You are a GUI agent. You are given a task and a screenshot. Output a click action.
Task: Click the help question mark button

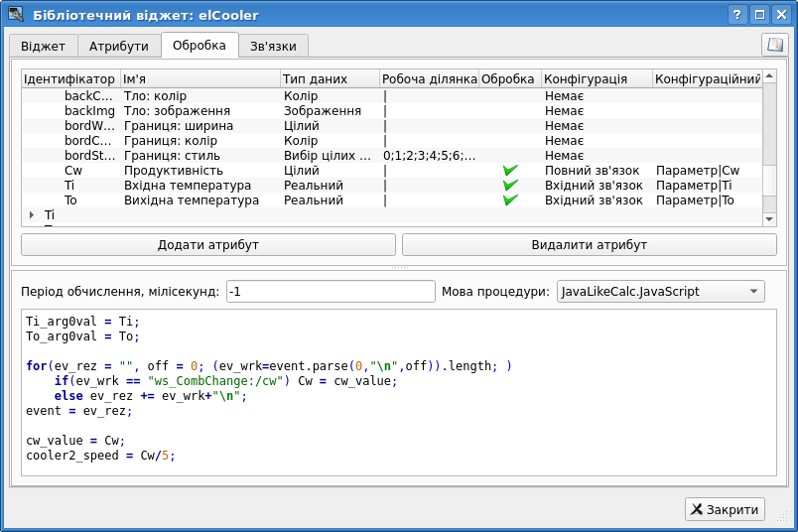point(736,14)
